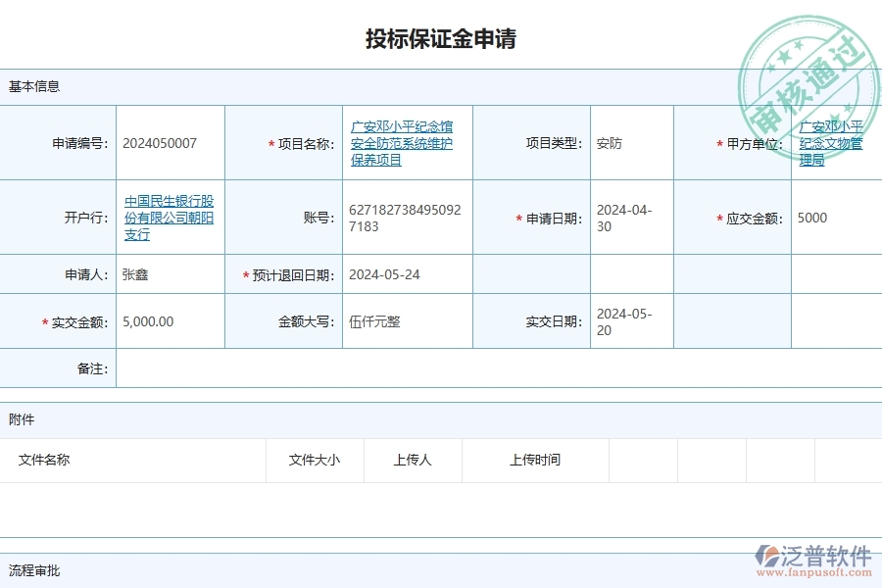
Task: Click the empty 备注 field
Action: point(490,367)
